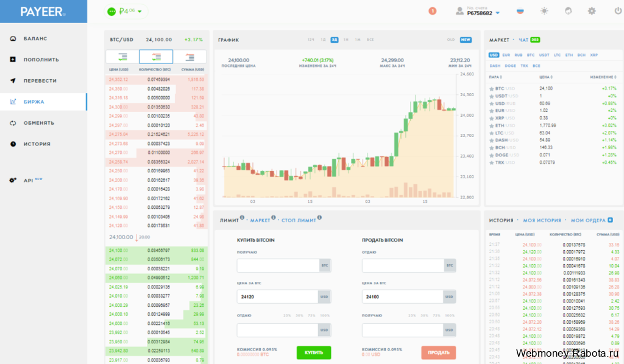Switch to Маркет order tab
624x364 pixels.
coord(260,220)
